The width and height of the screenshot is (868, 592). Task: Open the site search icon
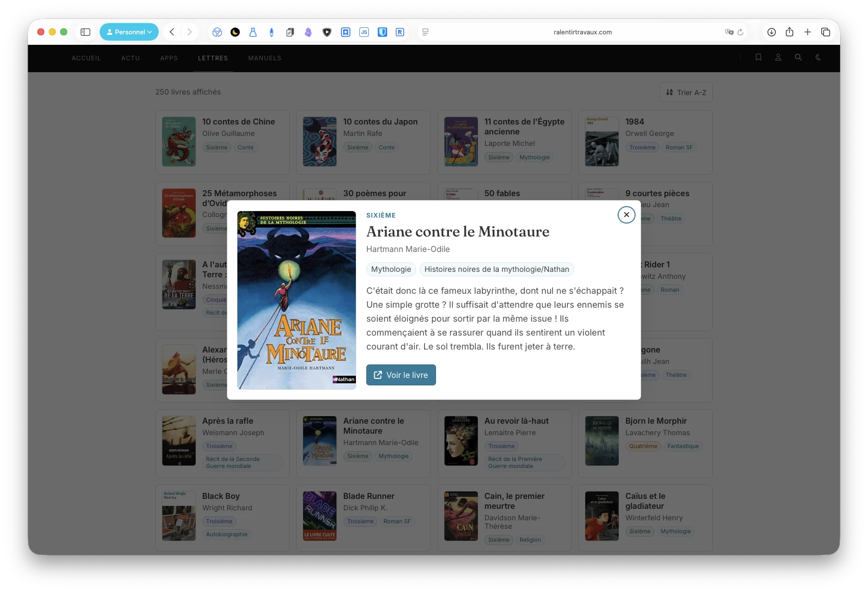(798, 57)
